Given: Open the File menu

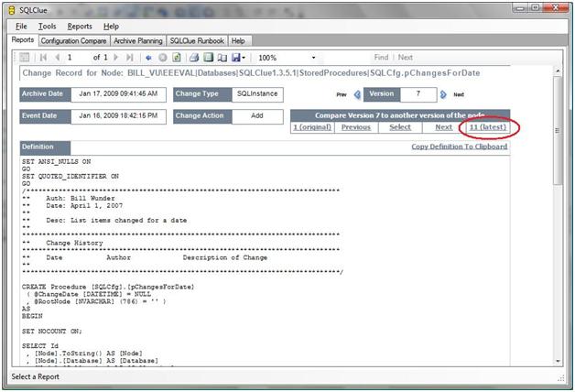Looking at the screenshot, I should (21, 27).
